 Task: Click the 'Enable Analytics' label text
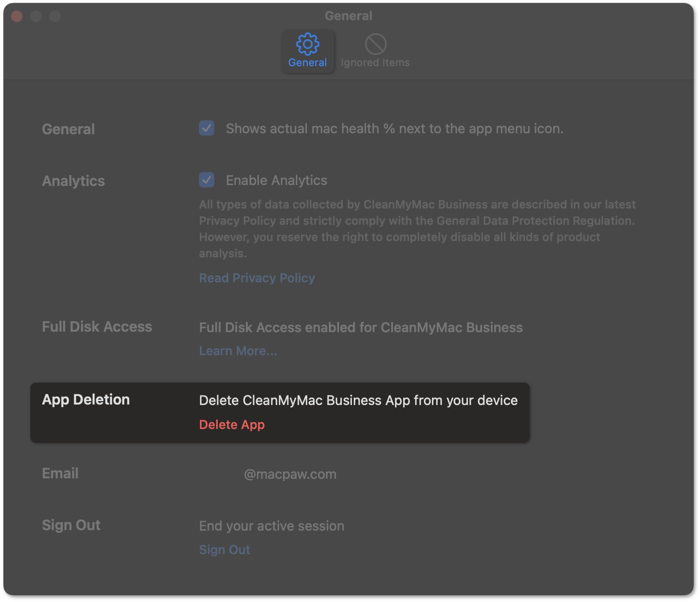pos(276,180)
